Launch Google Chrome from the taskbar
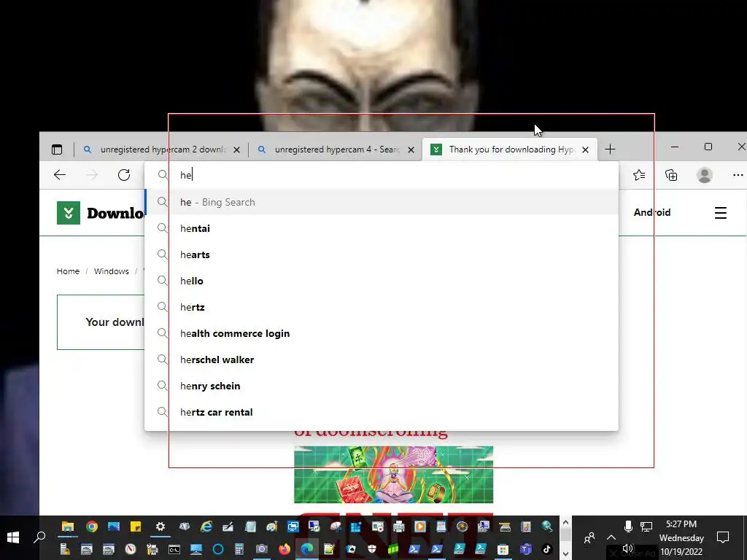747x560 pixels. point(92,526)
